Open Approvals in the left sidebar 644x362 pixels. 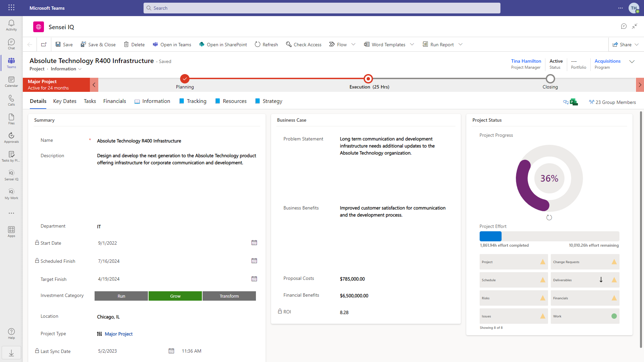[x=11, y=137]
